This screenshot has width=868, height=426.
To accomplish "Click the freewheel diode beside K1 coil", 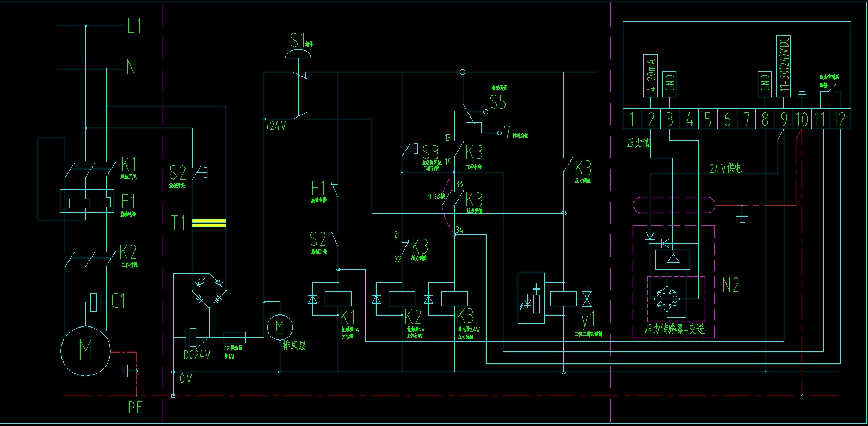I will 312,299.
